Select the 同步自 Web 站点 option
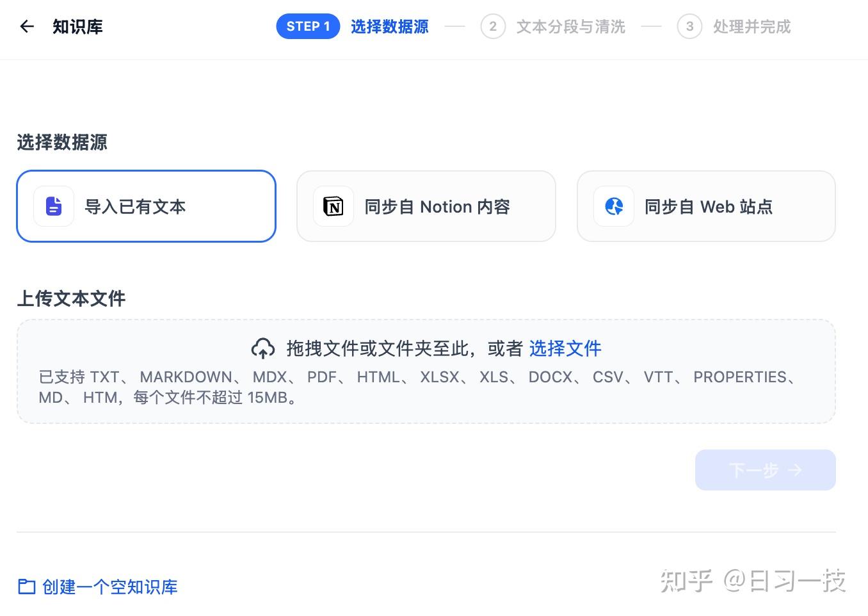 tap(706, 206)
